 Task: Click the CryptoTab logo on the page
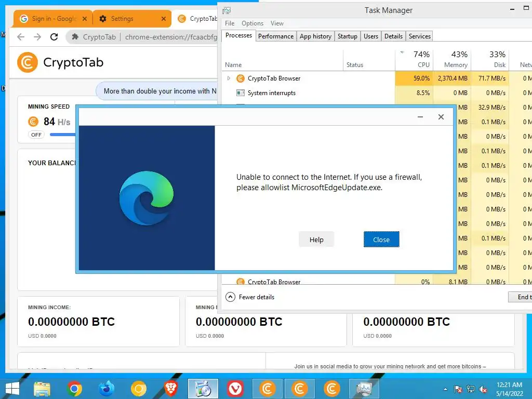[x=60, y=62]
